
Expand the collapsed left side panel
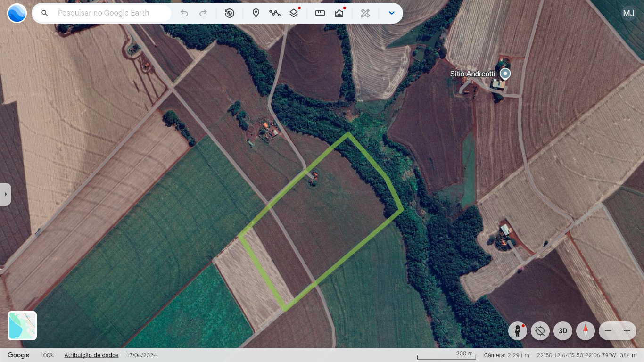pyautogui.click(x=5, y=194)
